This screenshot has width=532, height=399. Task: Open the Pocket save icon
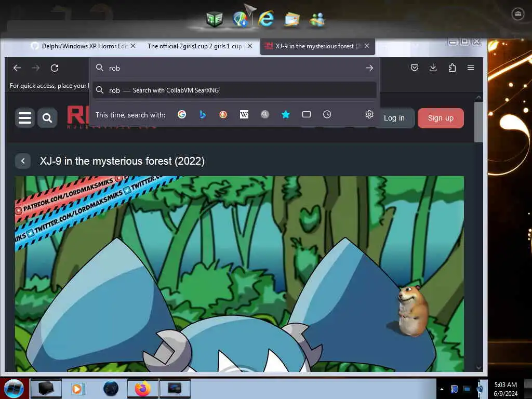pos(414,68)
